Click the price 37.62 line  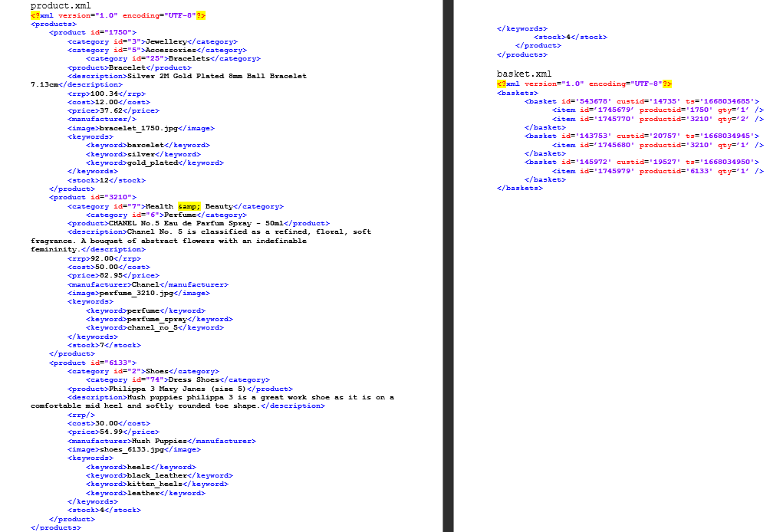click(x=114, y=111)
